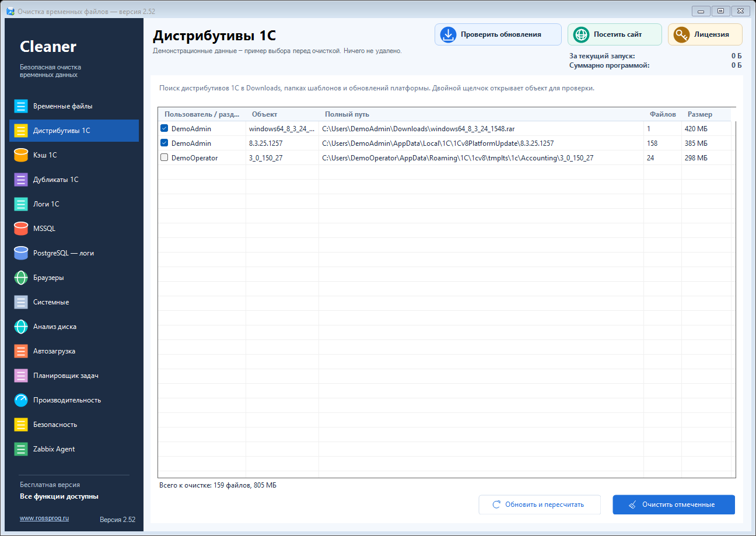
Task: Click the key icon on Лицензия
Action: 681,34
